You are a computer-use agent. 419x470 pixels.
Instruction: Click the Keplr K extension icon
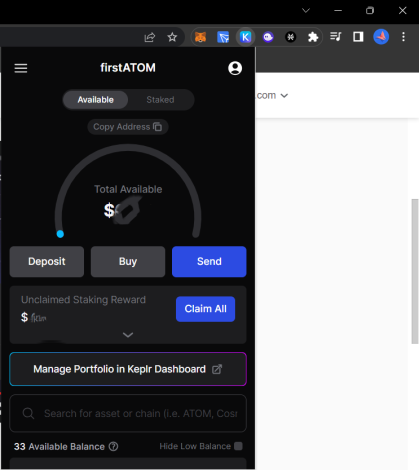click(x=246, y=37)
